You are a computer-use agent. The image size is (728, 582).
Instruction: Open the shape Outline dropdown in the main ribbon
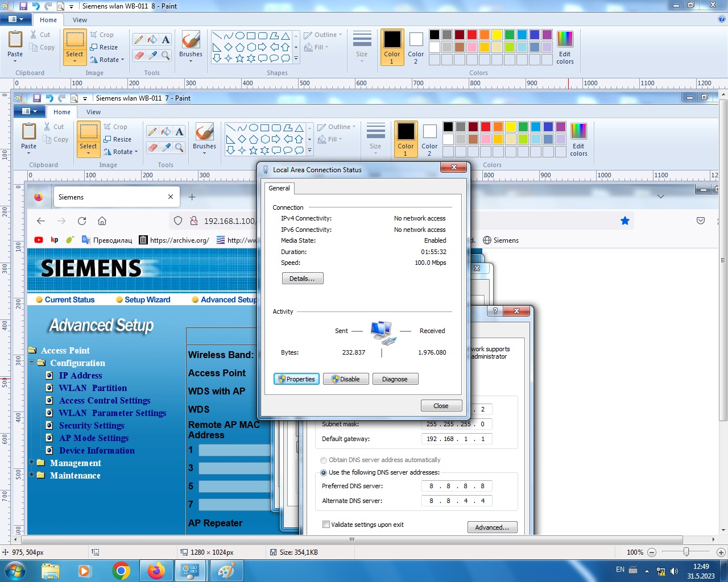[323, 35]
